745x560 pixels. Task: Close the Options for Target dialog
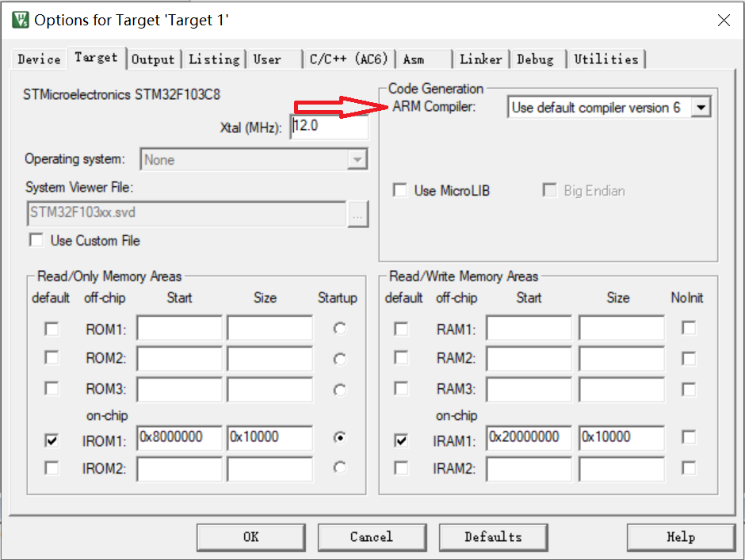[x=724, y=20]
